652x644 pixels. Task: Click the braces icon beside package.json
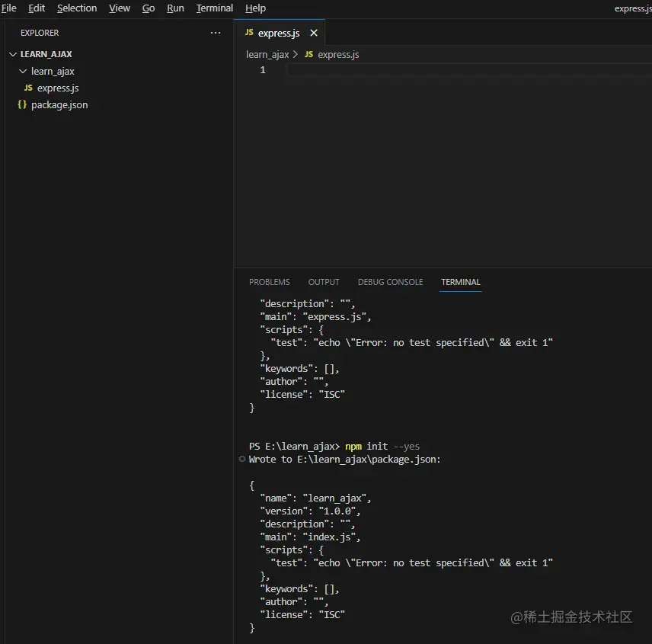click(22, 104)
